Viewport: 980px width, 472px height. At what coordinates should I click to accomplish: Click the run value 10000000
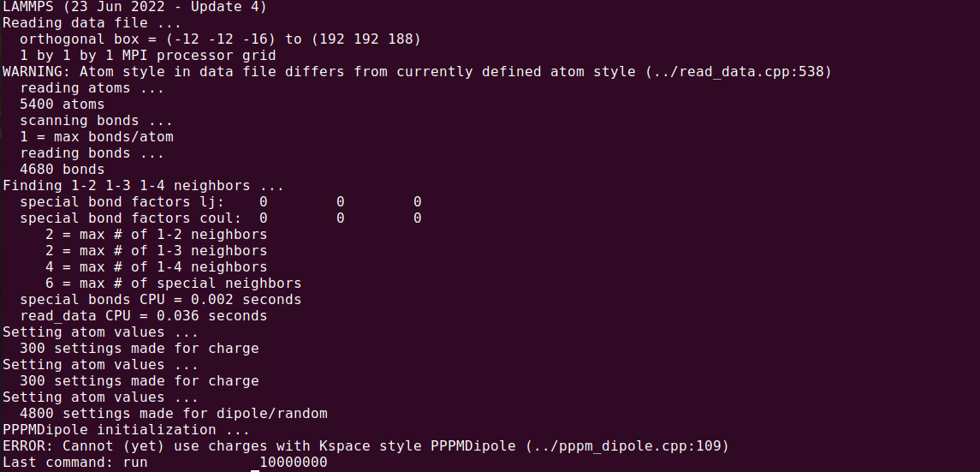coord(293,463)
